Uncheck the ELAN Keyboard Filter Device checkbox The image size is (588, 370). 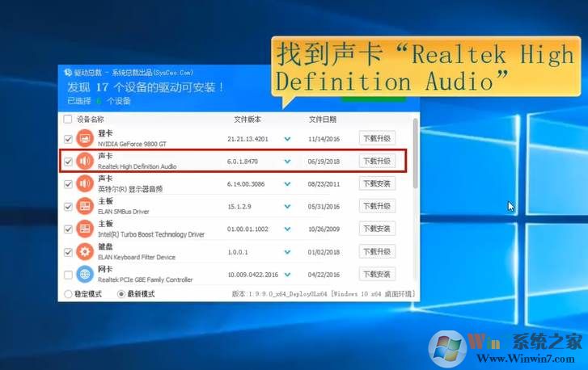coord(68,252)
